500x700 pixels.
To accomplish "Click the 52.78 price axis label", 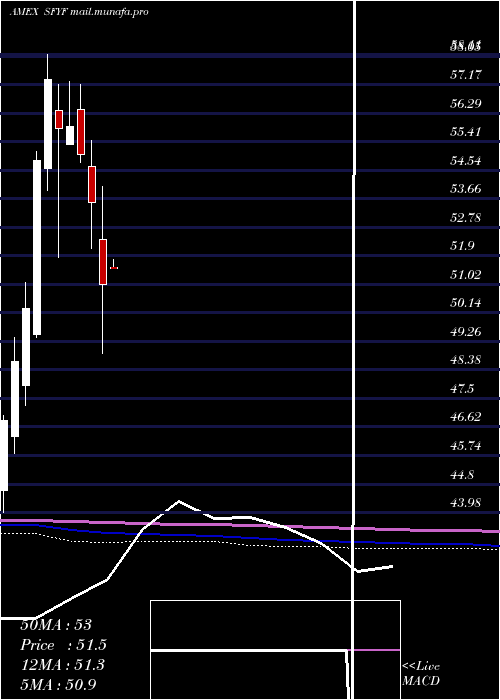I will [x=466, y=217].
